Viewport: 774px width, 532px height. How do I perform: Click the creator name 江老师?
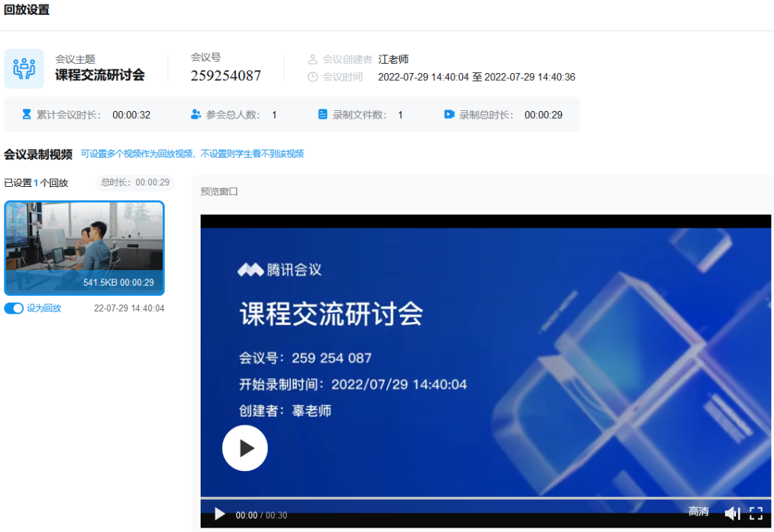(x=393, y=59)
